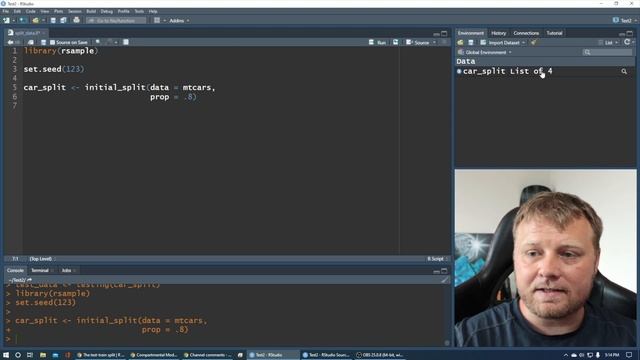Click the back navigation arrow in the editor toolbar
This screenshot has width=640, height=360.
click(x=10, y=42)
